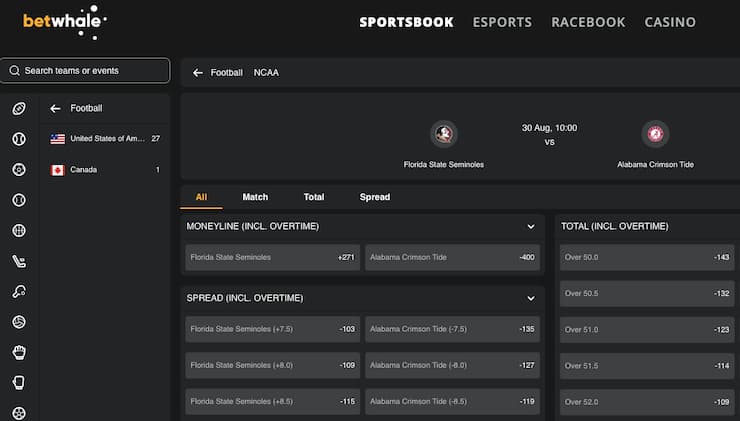
Task: Collapse the Spread (Incl. Overtime) section
Action: [531, 298]
